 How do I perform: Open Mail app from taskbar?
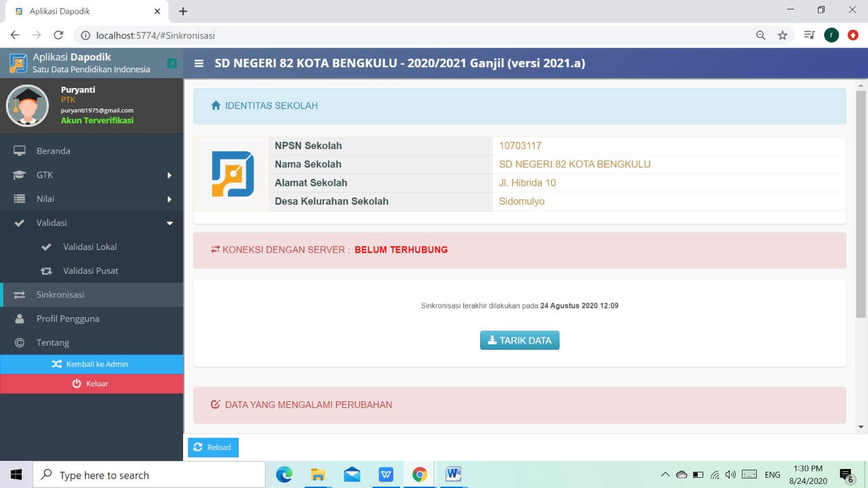point(352,474)
